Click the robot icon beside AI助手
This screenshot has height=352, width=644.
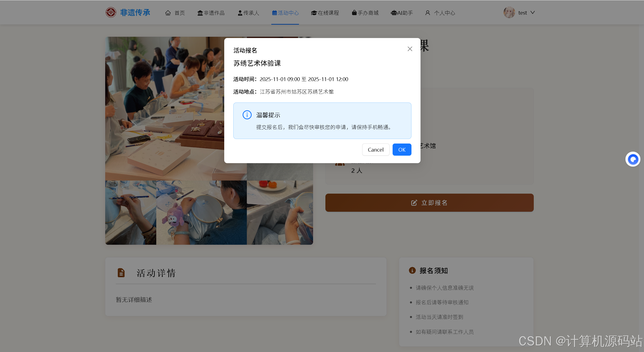coord(394,13)
